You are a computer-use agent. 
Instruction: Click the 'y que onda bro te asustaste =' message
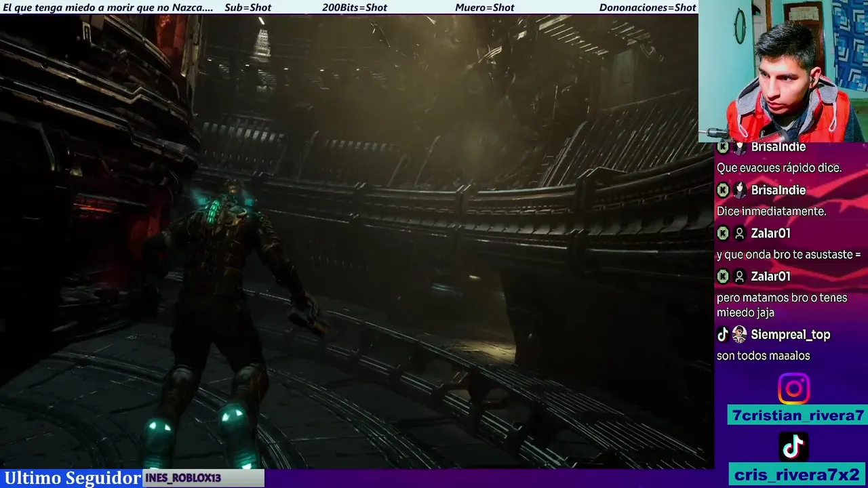click(789, 255)
